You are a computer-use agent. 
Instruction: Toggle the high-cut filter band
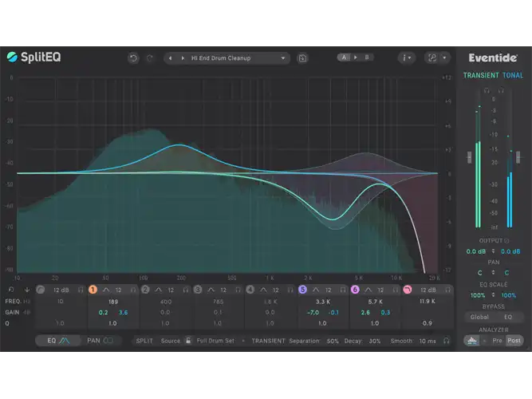point(407,290)
